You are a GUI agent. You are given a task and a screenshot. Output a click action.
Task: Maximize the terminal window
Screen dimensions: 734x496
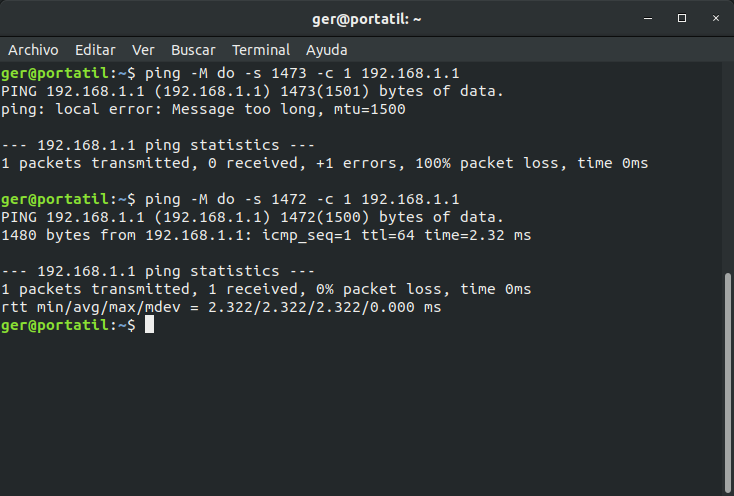(x=682, y=18)
